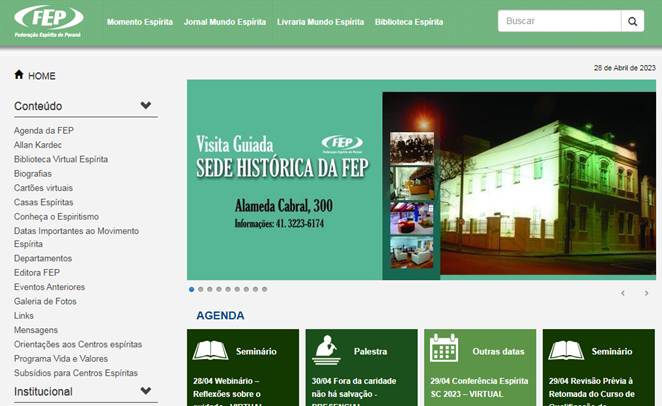Open Jornal Mundo Espírita menu item
Screen dimensions: 662x406
coord(225,22)
